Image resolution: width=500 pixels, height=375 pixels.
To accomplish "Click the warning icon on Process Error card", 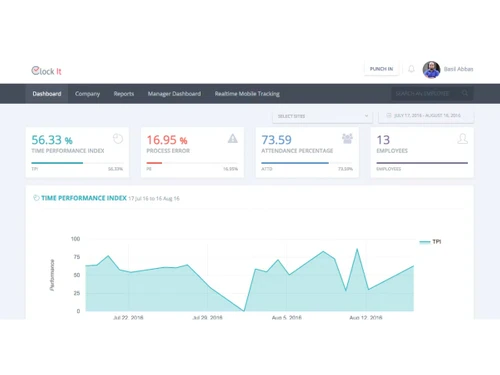I will pos(233,138).
